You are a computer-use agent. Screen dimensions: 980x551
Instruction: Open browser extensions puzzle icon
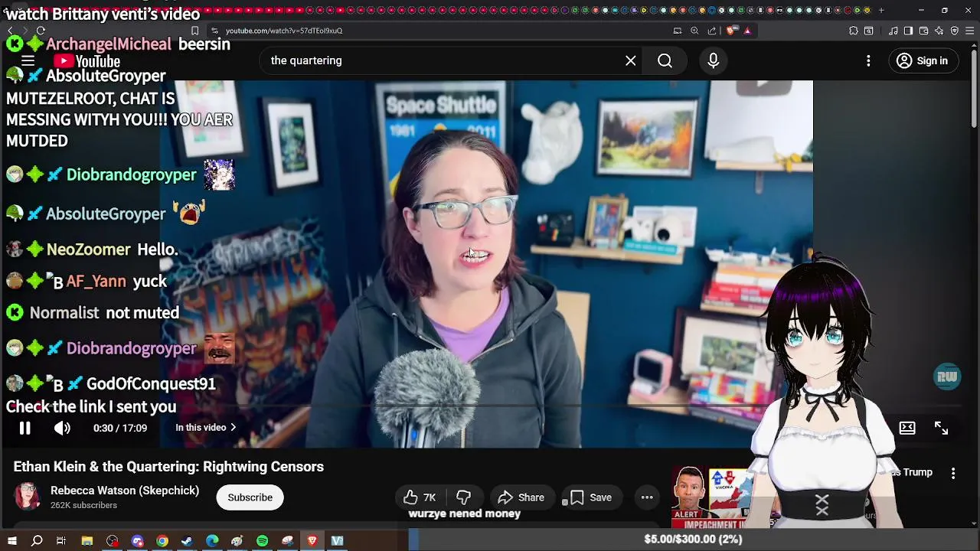point(854,31)
